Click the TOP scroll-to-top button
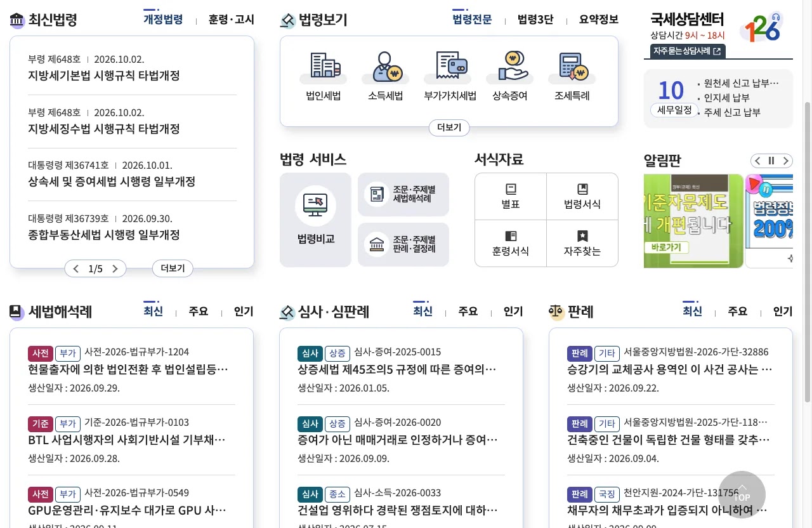 pyautogui.click(x=742, y=494)
